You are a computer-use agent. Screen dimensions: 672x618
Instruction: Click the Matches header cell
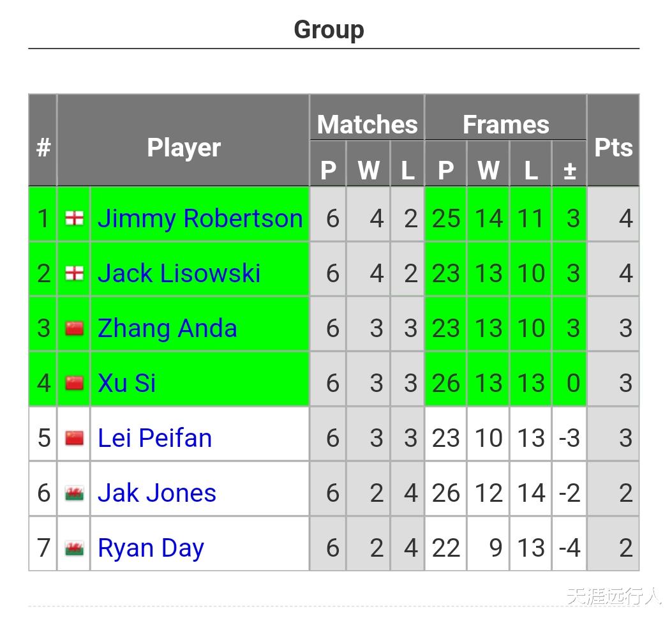point(367,124)
